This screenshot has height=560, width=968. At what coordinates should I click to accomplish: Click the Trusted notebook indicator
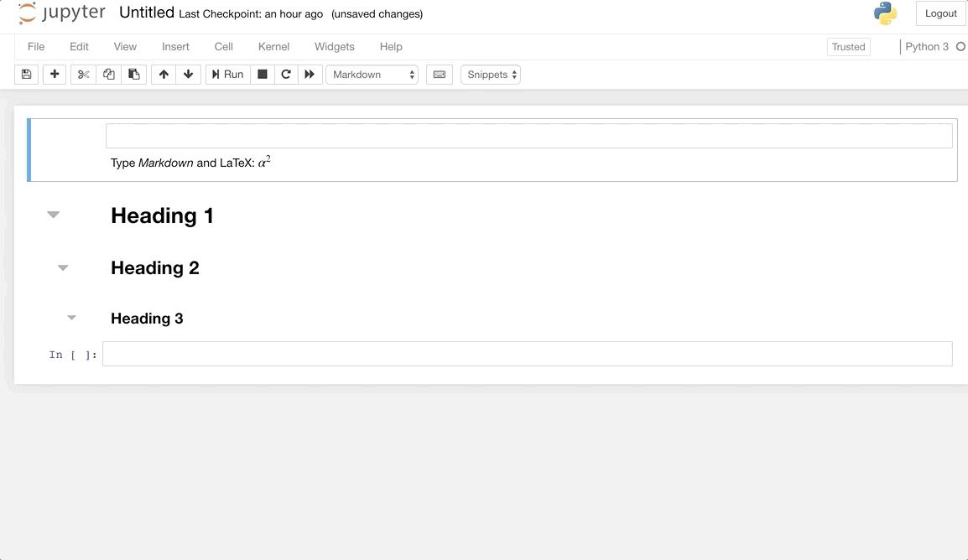tap(848, 47)
